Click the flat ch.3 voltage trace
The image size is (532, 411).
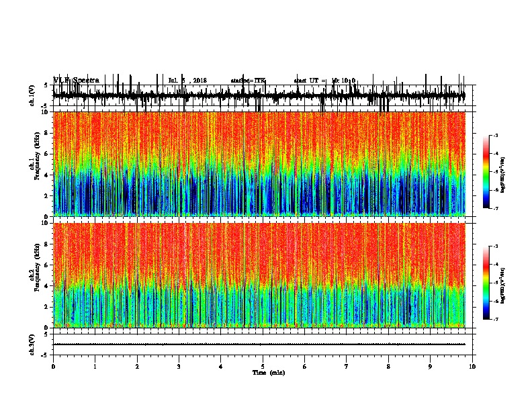click(259, 345)
